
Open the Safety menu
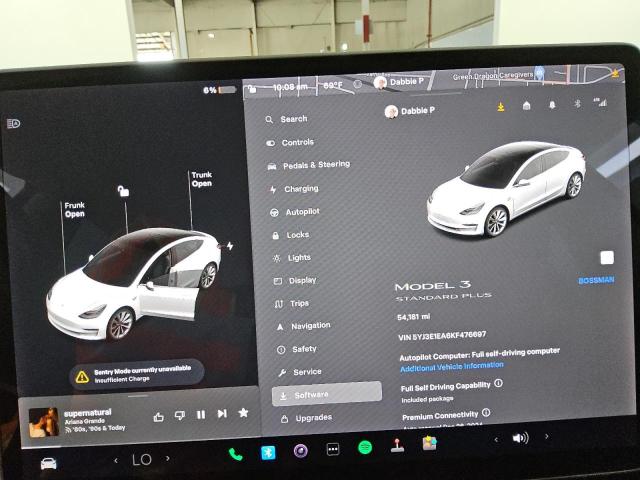pyautogui.click(x=297, y=349)
